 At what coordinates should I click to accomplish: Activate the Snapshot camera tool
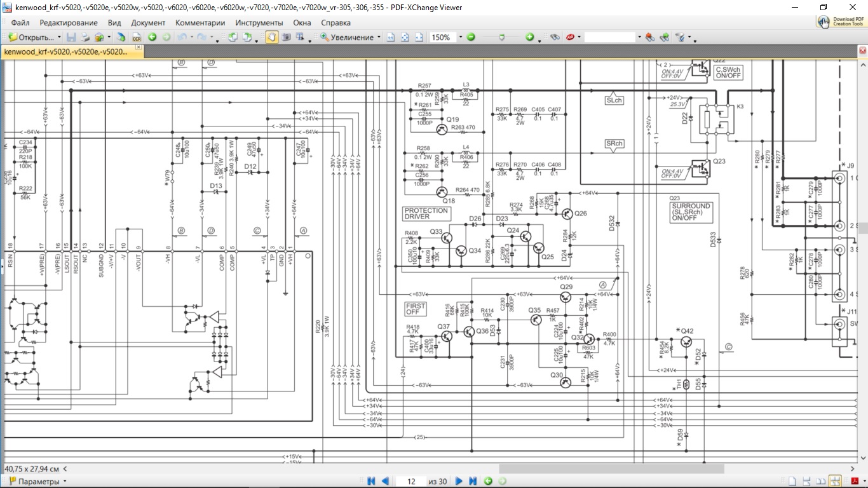coord(286,37)
